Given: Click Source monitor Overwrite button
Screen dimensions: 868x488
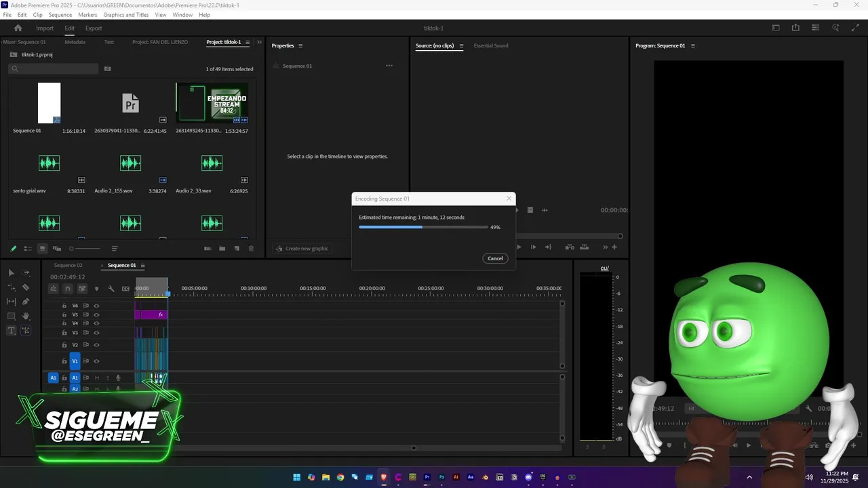Looking at the screenshot, I should coord(585,247).
